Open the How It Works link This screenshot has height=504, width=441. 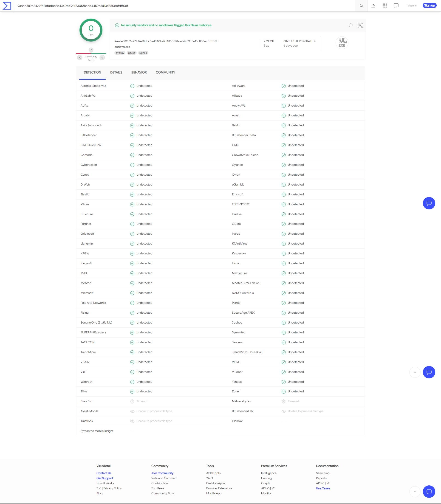pyautogui.click(x=105, y=483)
